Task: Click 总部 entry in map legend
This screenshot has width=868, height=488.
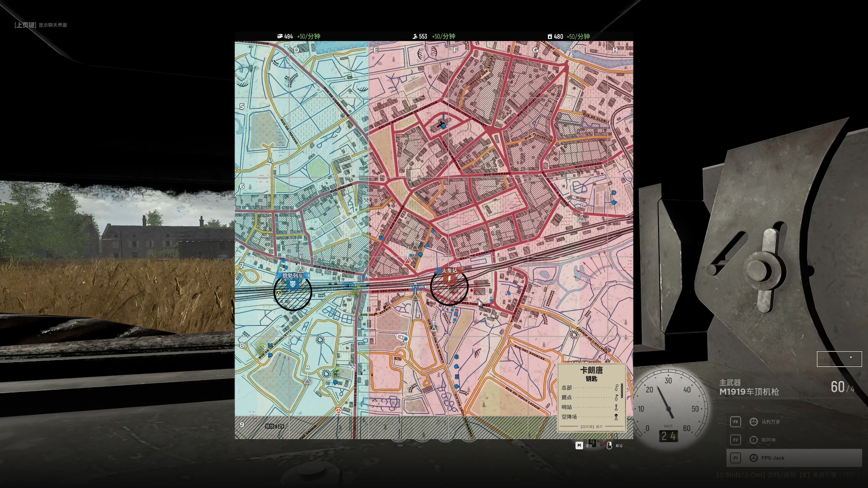Action: tap(567, 387)
